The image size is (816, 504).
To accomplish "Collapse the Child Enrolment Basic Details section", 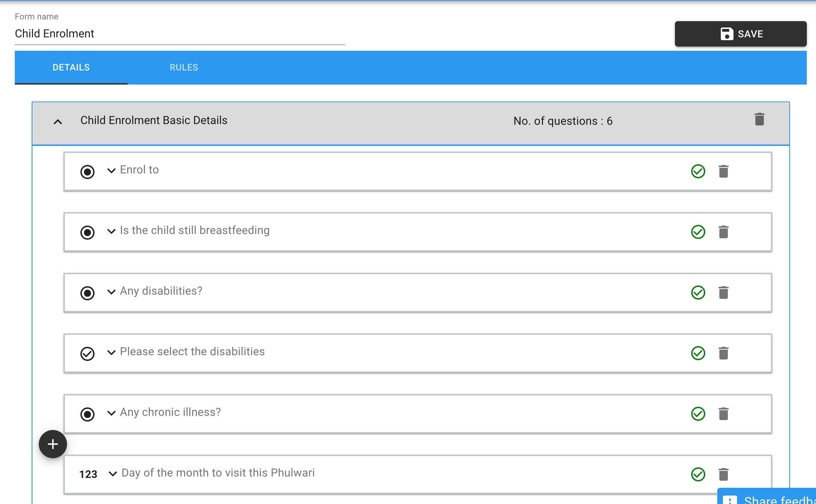I will coord(58,122).
